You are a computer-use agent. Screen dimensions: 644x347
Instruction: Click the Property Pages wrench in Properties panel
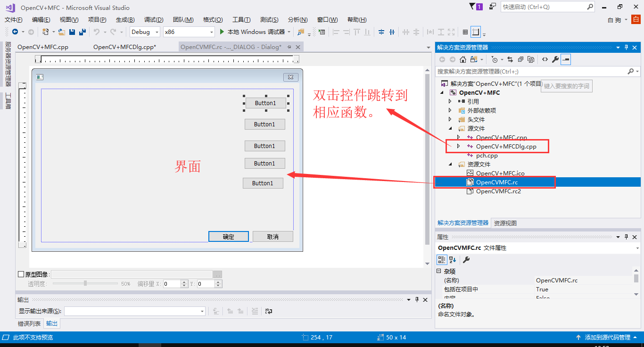pos(466,260)
